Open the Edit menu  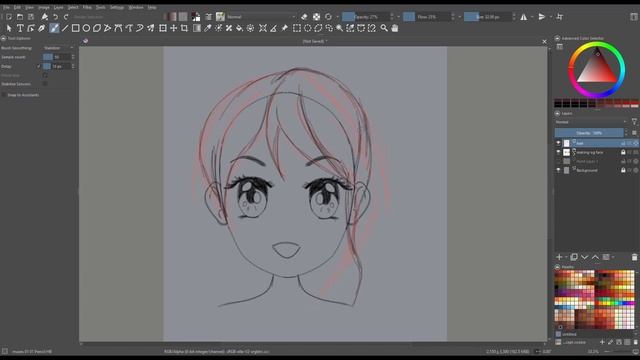(x=17, y=7)
